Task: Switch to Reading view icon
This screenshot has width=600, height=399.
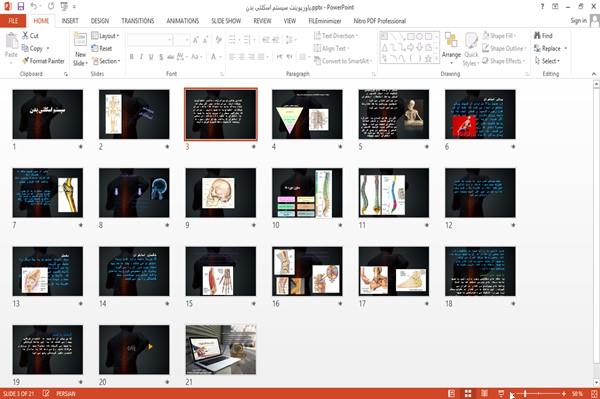Action: coord(484,393)
